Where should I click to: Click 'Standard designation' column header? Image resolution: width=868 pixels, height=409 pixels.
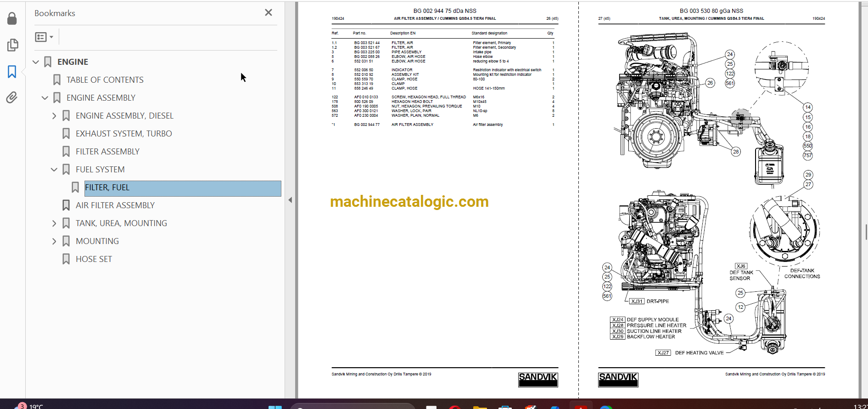pos(489,33)
